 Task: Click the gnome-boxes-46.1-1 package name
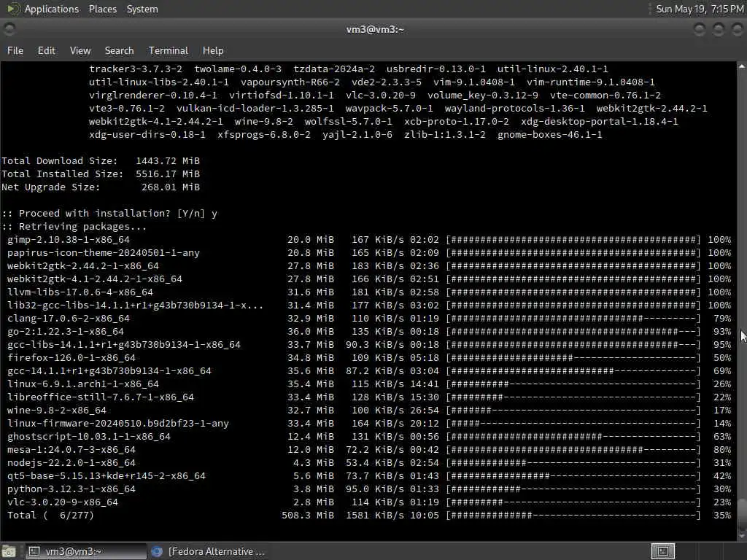coord(550,135)
